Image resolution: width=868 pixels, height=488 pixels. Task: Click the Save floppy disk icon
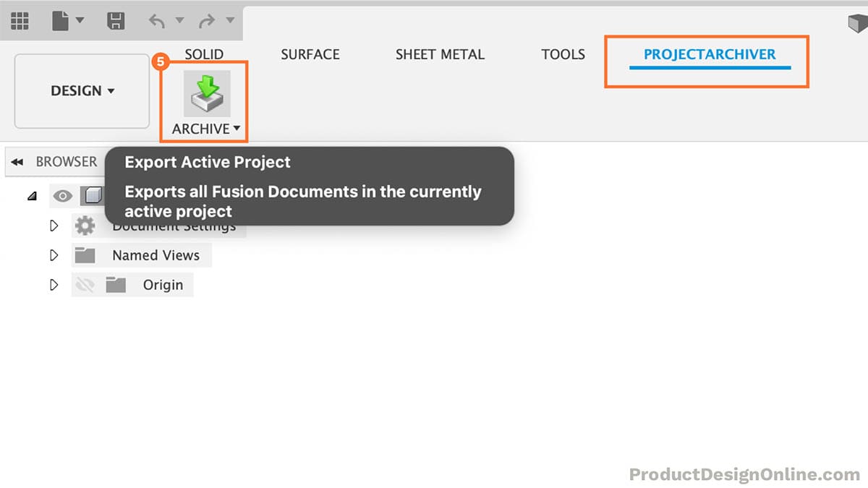tap(116, 21)
